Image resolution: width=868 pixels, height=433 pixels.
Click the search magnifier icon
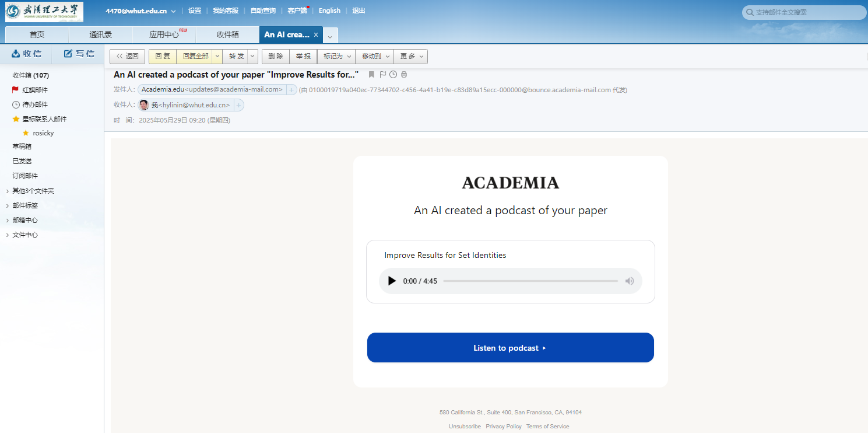(750, 12)
